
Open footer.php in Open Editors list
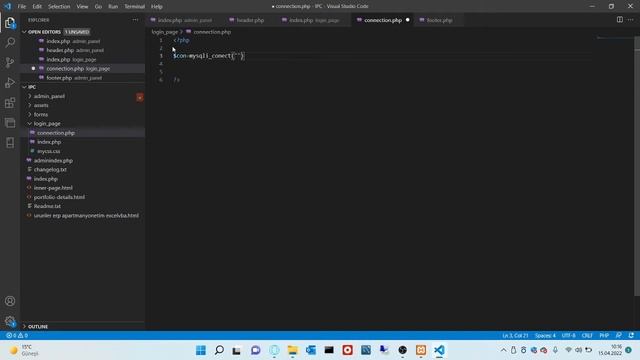pos(73,78)
